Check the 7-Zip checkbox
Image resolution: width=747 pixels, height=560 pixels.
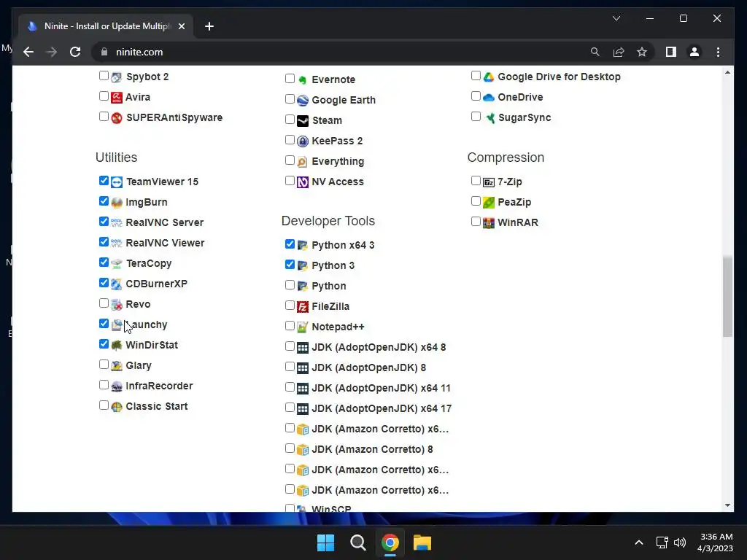pyautogui.click(x=476, y=181)
